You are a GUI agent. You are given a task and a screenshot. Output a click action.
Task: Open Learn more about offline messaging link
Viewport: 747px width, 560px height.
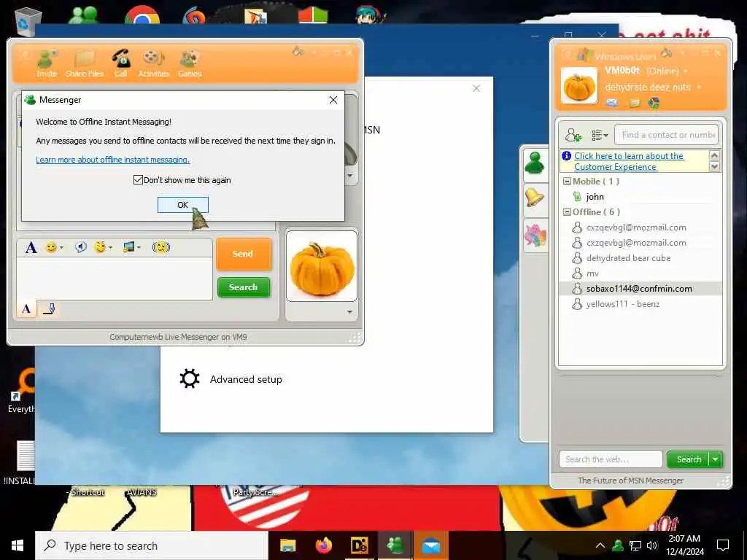(x=113, y=160)
